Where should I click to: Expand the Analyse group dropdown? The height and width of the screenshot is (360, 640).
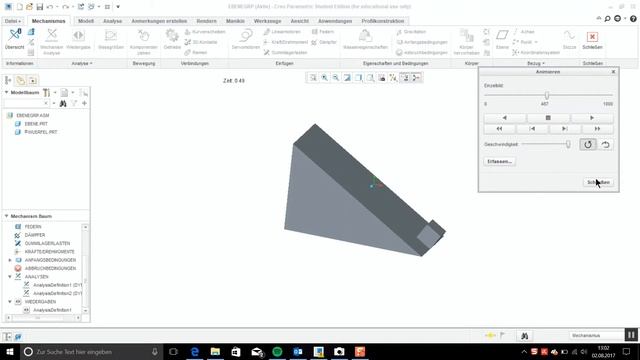tap(82, 64)
